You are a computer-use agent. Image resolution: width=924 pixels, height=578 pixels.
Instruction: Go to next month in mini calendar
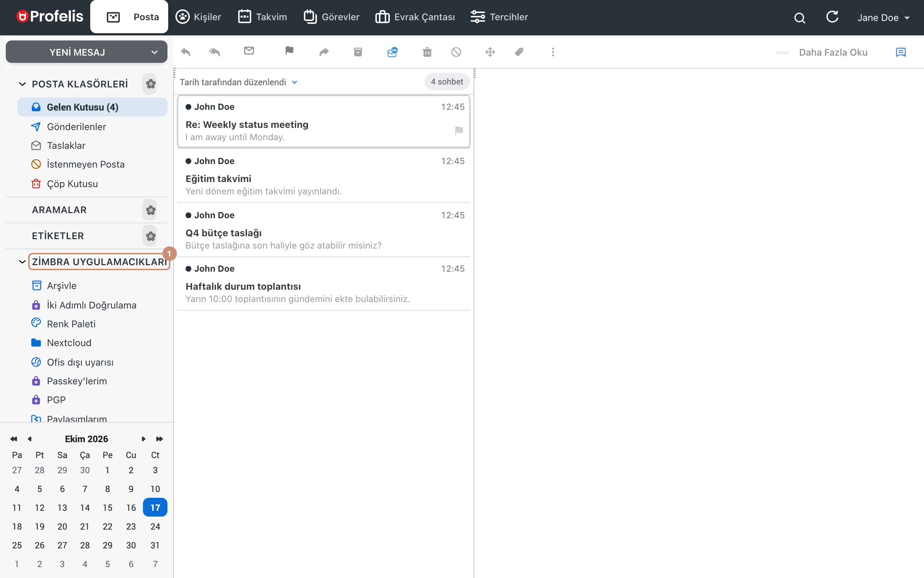(144, 439)
